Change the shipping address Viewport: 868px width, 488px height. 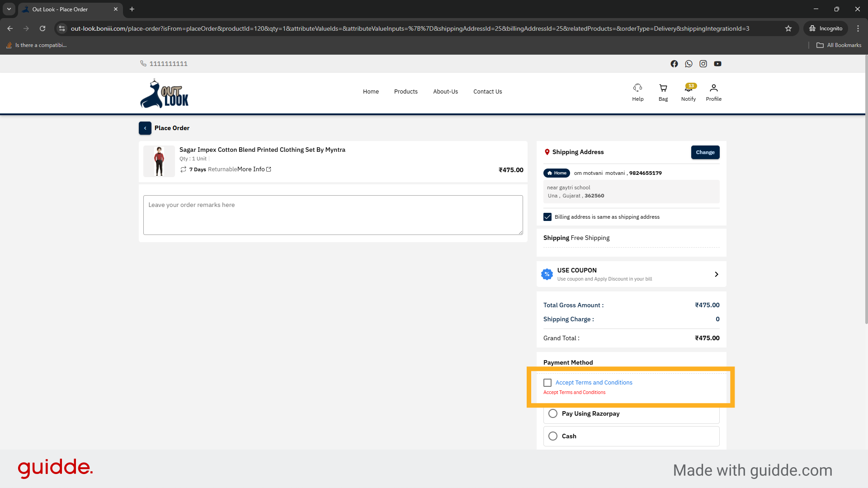[705, 152]
